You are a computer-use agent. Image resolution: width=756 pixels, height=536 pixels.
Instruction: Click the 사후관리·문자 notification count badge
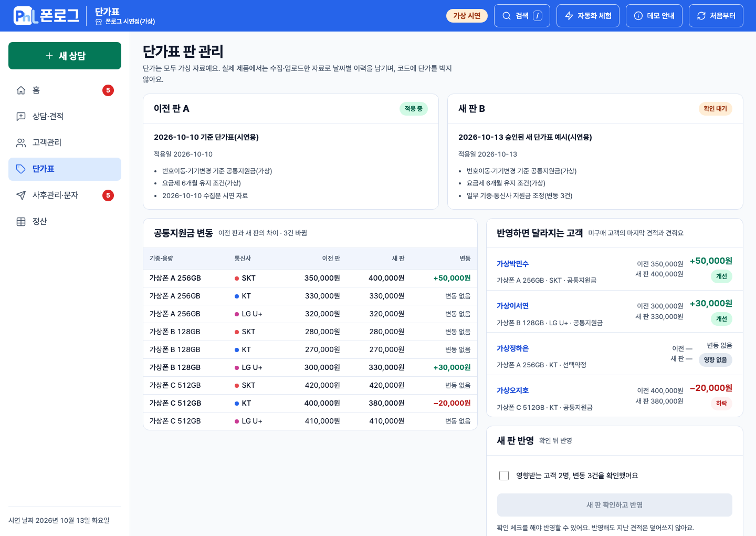[x=108, y=195]
